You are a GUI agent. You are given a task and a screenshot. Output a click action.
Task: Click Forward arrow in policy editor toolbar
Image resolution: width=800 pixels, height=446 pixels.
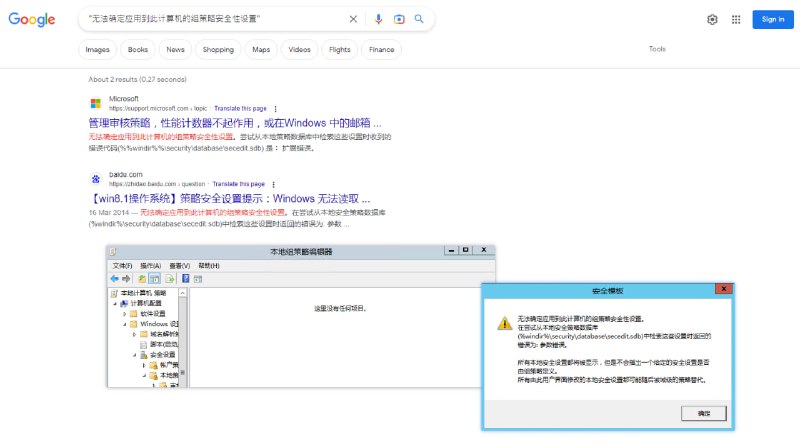[x=126, y=279]
